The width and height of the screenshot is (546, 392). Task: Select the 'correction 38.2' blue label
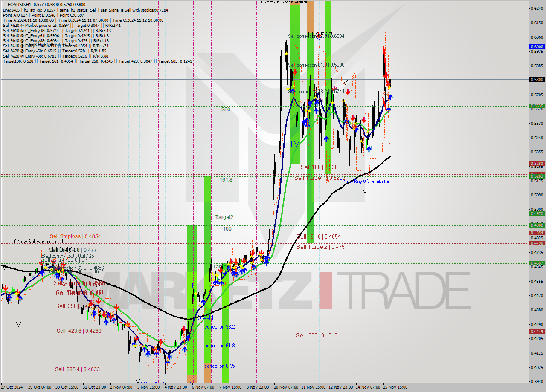pyautogui.click(x=220, y=327)
